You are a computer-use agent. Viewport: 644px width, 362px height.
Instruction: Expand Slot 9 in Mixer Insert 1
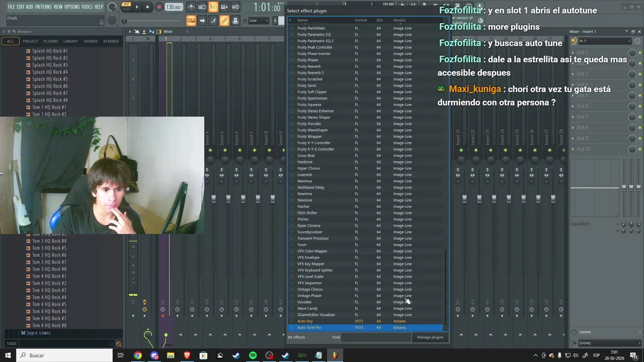574,138
